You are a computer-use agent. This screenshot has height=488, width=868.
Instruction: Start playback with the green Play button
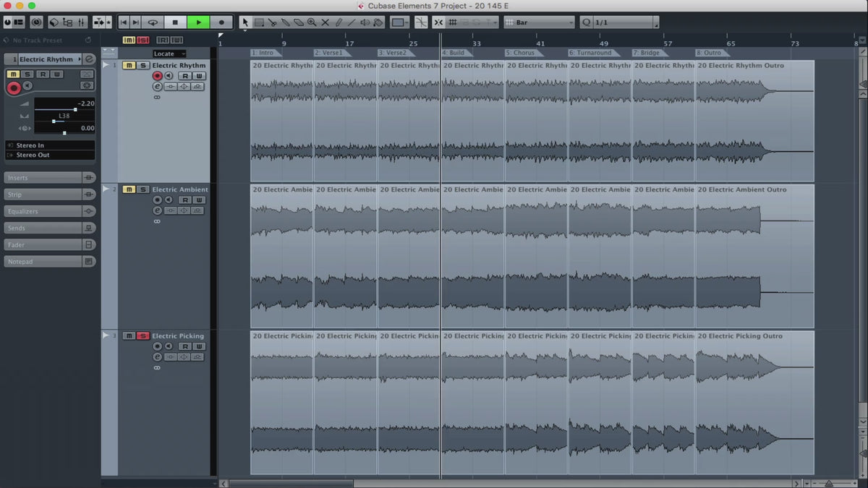pyautogui.click(x=198, y=22)
